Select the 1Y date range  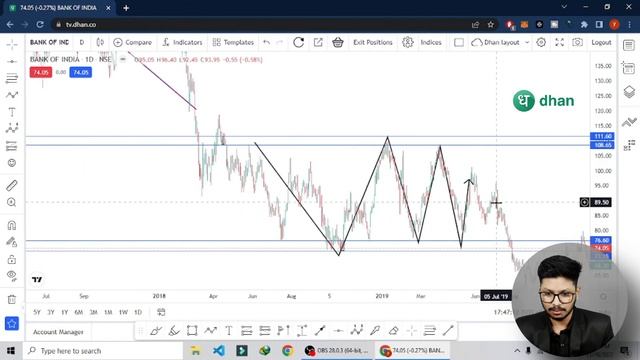click(x=64, y=312)
